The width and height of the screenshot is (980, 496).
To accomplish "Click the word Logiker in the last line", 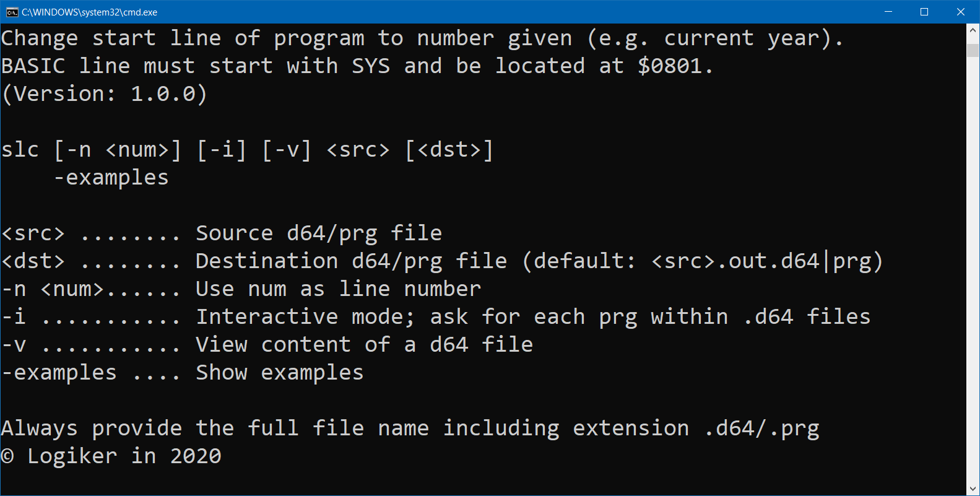I will tap(72, 456).
